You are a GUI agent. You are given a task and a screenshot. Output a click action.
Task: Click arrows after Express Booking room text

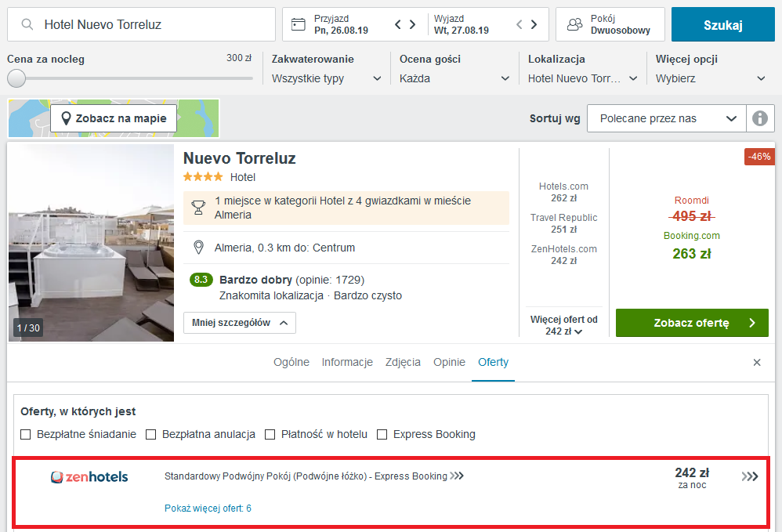[x=457, y=476]
